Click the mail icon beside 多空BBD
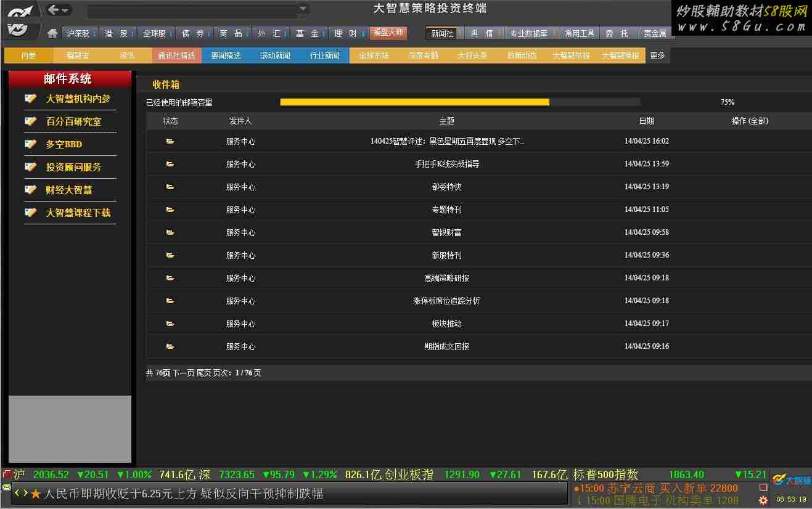The image size is (812, 509). coord(30,144)
